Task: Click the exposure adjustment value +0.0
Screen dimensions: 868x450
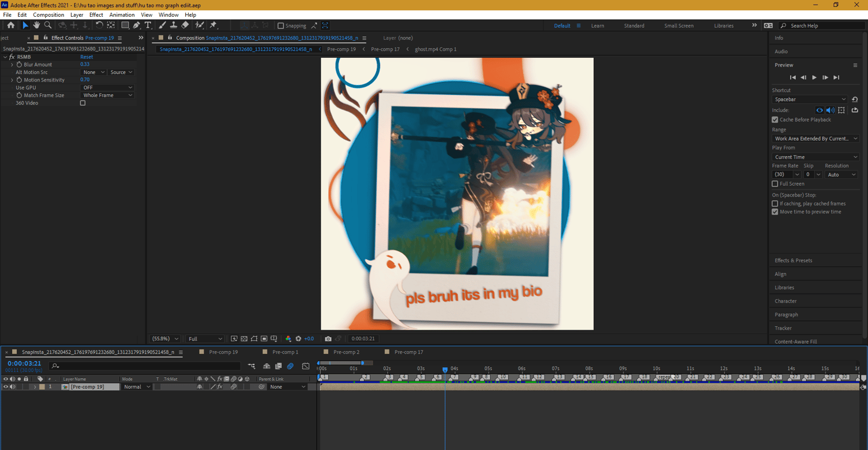Action: tap(309, 339)
